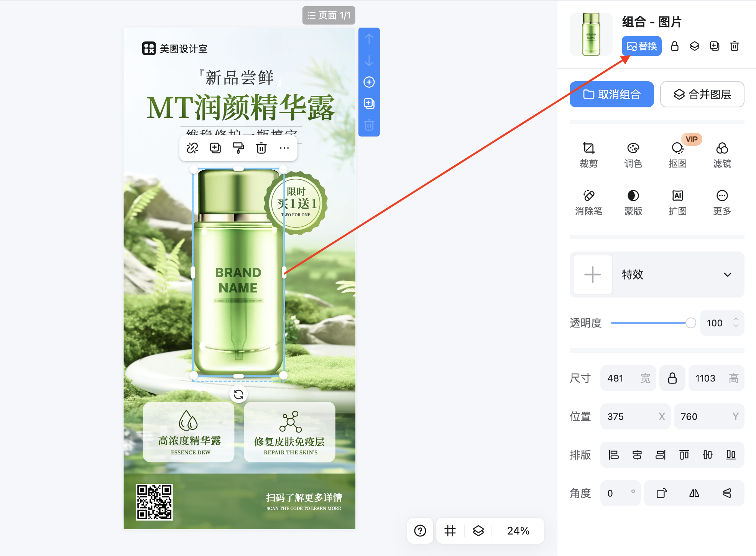Screen dimensions: 756x556
Task: Open the three-dot more options menu
Action: pyautogui.click(x=284, y=148)
